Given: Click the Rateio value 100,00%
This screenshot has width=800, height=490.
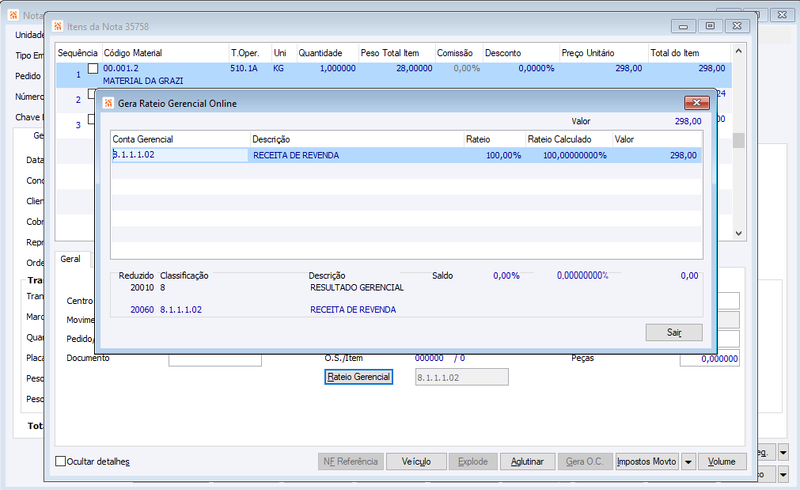Looking at the screenshot, I should pyautogui.click(x=504, y=155).
